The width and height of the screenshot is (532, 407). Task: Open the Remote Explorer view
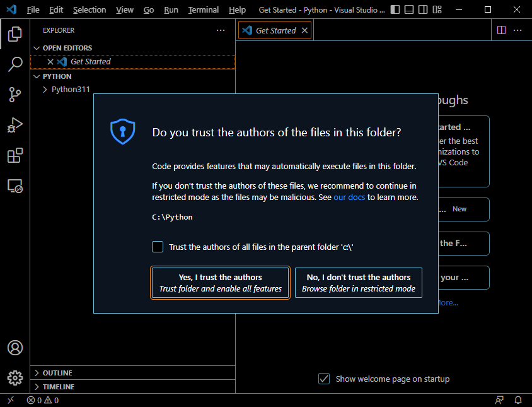click(15, 186)
